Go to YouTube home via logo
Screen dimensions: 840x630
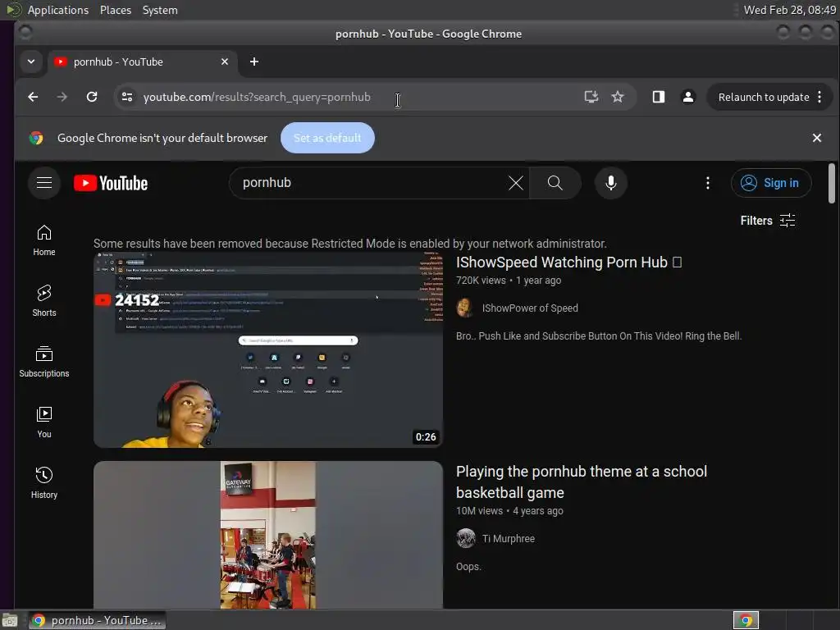(111, 183)
